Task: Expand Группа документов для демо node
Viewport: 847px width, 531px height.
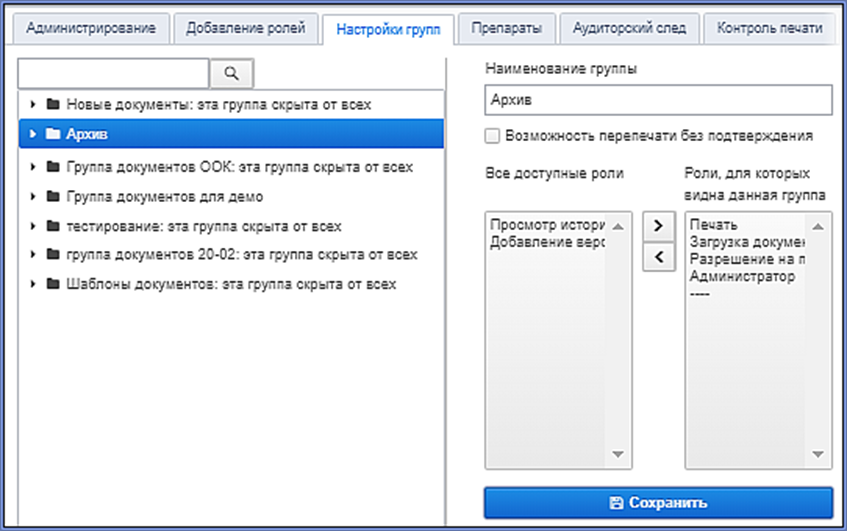Action: [x=33, y=196]
